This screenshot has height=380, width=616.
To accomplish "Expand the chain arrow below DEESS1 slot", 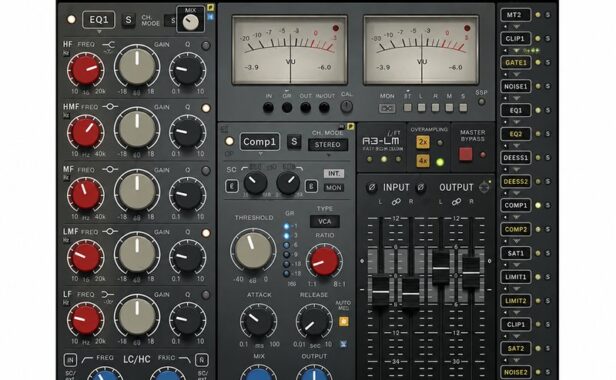I will pyautogui.click(x=517, y=170).
